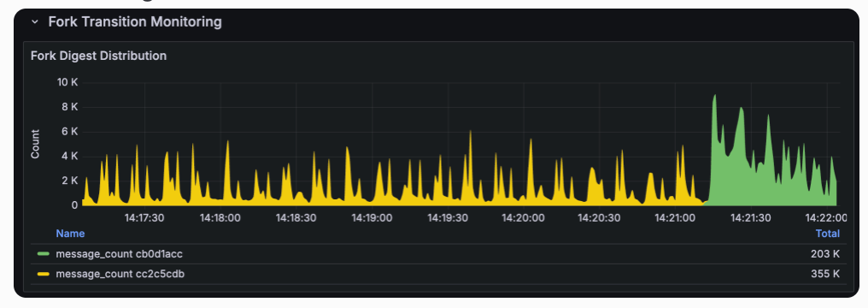Click the 14:19:00 time axis label
The image size is (868, 308).
[372, 217]
